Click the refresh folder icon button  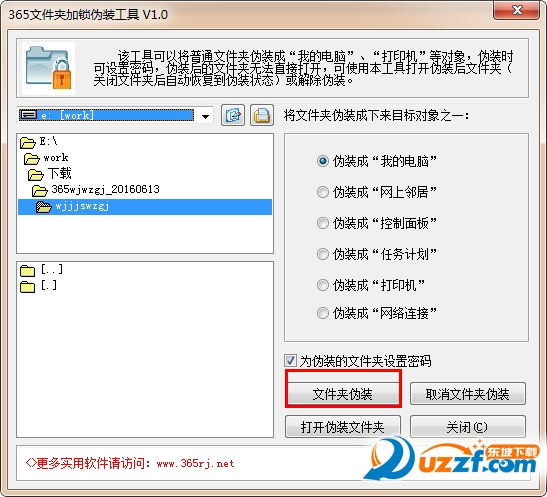pos(233,115)
